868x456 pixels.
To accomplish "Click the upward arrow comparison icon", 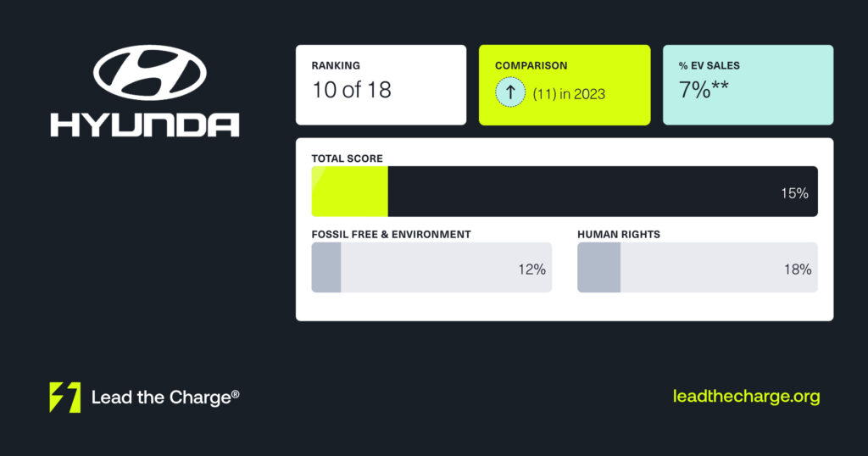I will (509, 92).
